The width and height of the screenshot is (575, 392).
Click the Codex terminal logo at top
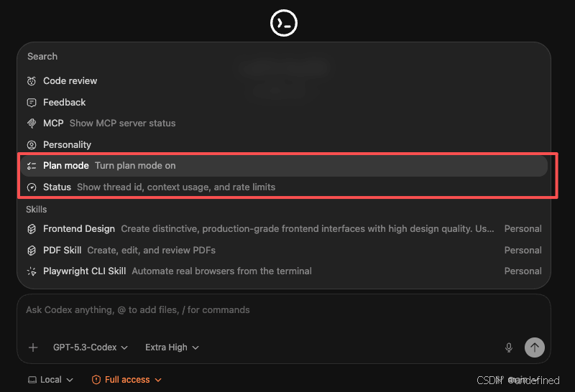tap(283, 23)
